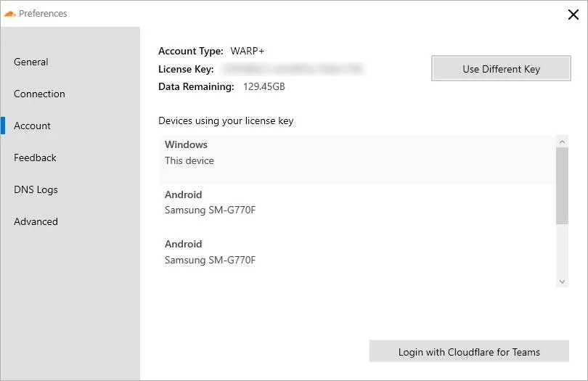Go to Advanced settings tab
This screenshot has width=588, height=381.
(36, 222)
